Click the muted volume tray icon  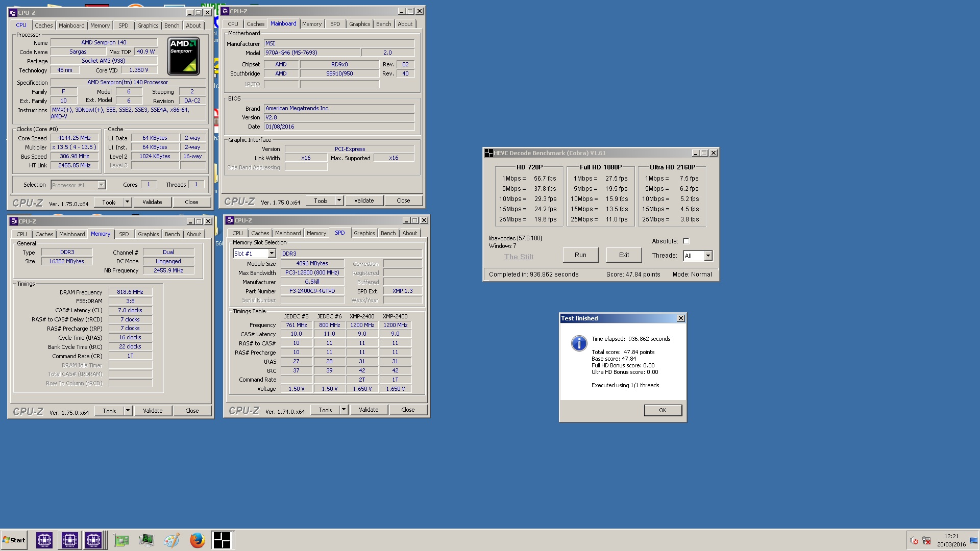(914, 541)
